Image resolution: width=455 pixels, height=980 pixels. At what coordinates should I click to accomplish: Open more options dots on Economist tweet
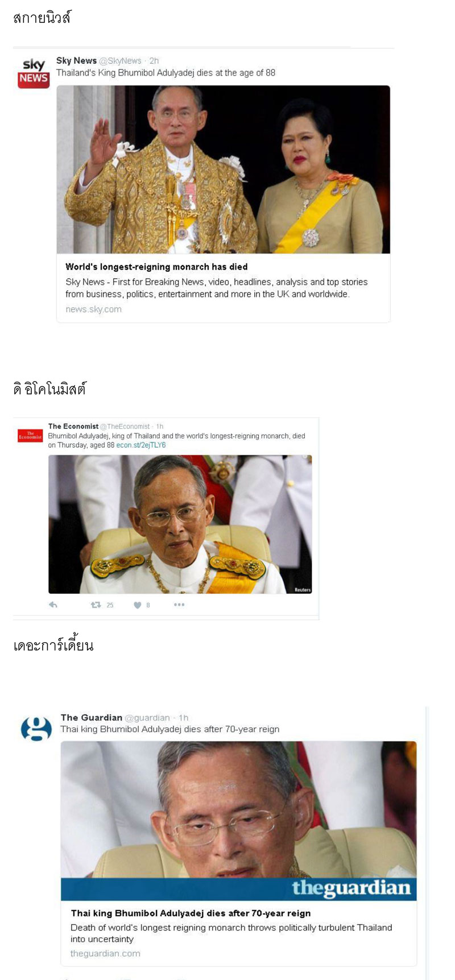click(179, 605)
